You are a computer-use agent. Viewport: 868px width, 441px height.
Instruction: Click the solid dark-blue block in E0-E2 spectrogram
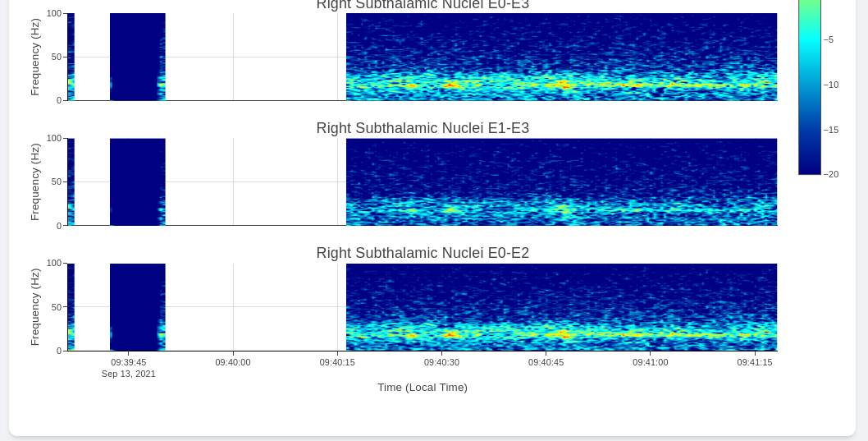(137, 306)
